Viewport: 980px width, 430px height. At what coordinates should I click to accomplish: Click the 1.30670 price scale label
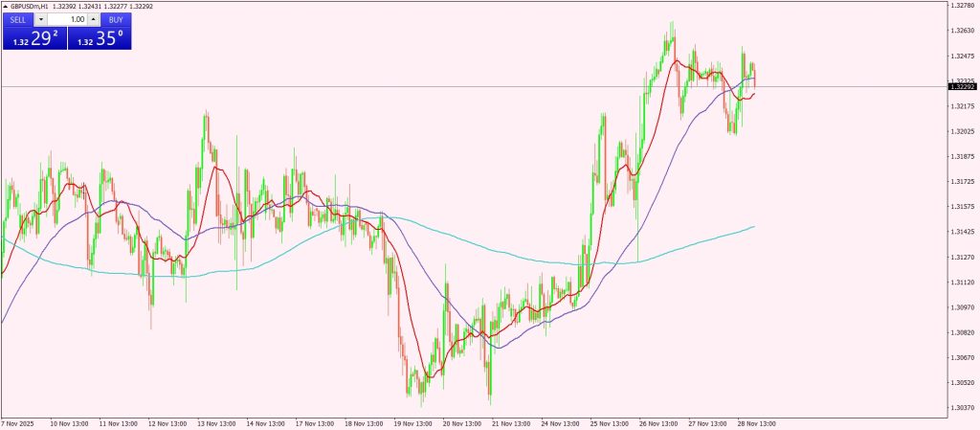pos(961,357)
